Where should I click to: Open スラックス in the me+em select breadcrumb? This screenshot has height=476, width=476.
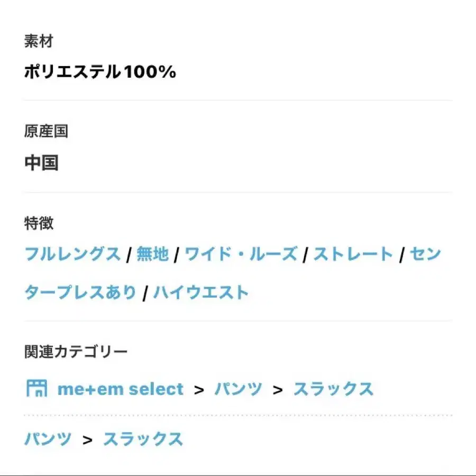tap(333, 389)
